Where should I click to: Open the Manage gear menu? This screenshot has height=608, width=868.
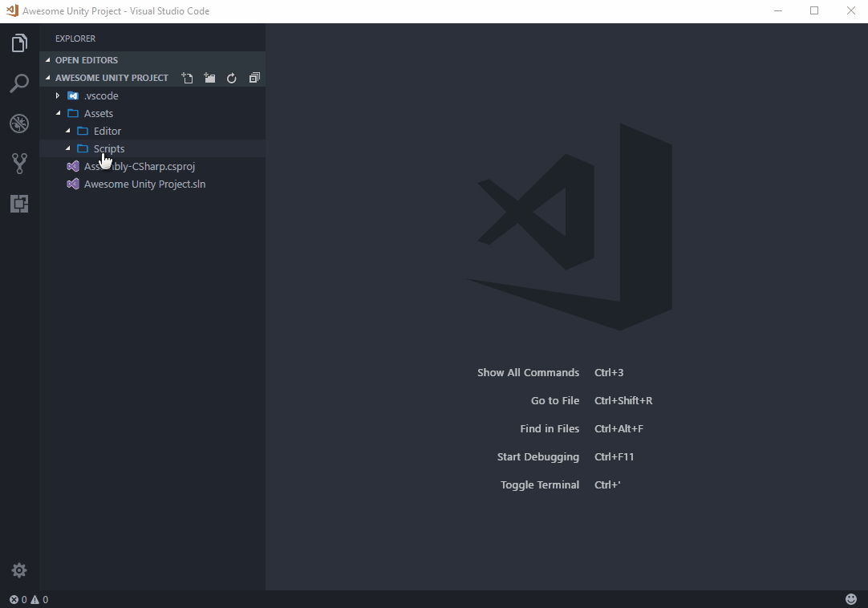19,570
